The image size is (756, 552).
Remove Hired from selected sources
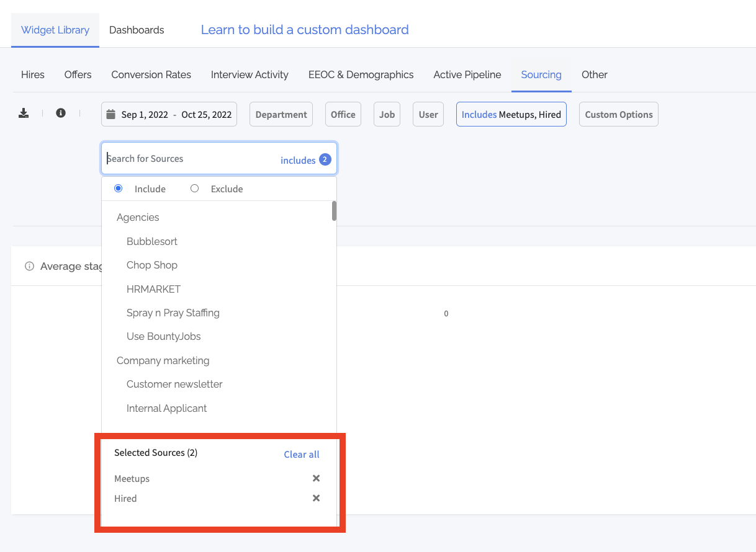tap(316, 498)
